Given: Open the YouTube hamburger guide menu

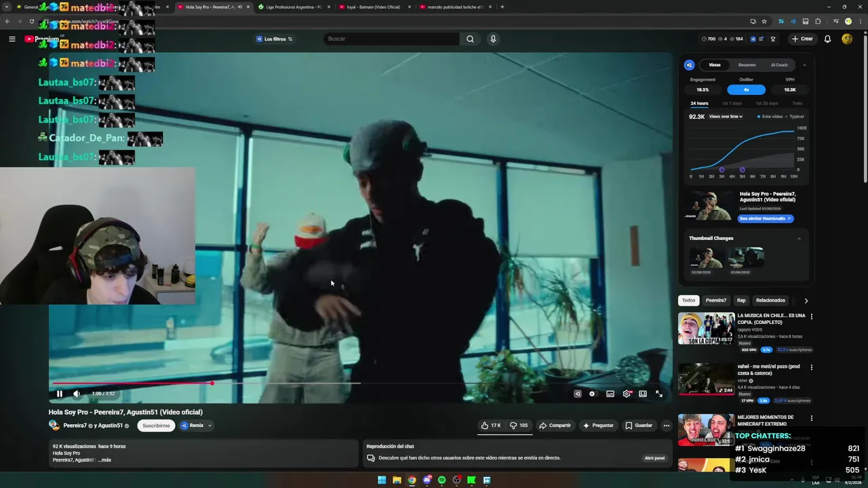Looking at the screenshot, I should (12, 39).
